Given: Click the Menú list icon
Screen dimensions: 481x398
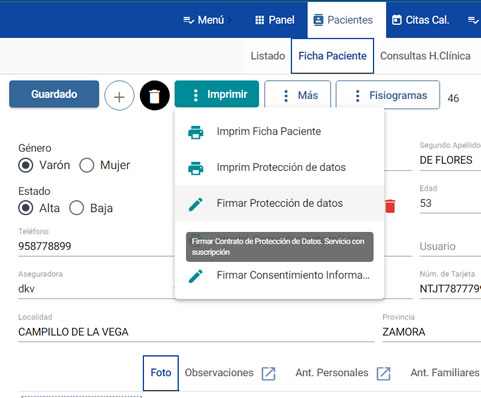Looking at the screenshot, I should pos(189,20).
